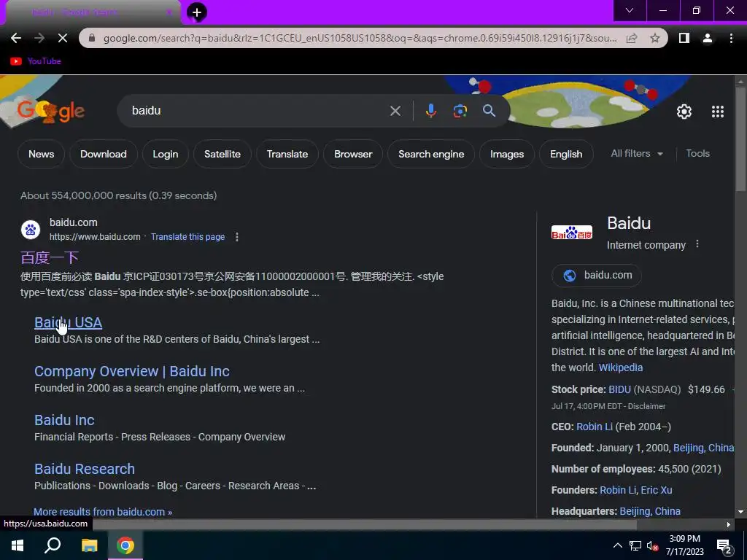Click BIDU stock ticker link
This screenshot has height=560, width=747.
(619, 389)
